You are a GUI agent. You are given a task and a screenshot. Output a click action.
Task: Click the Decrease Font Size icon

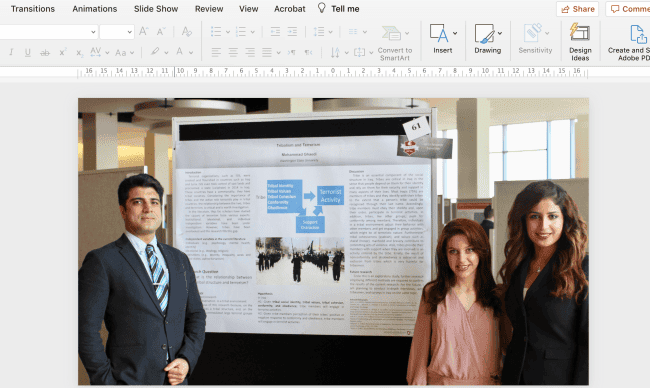tap(160, 32)
